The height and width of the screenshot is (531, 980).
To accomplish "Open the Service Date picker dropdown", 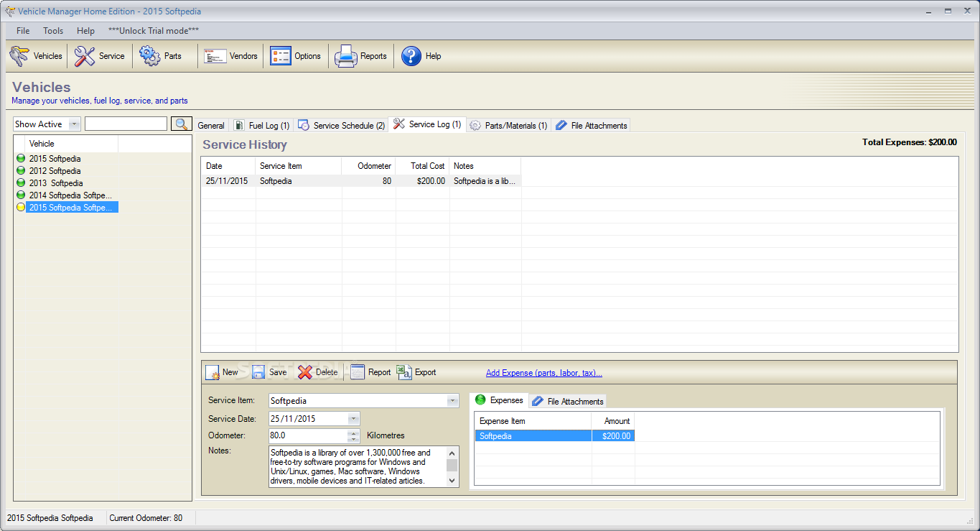I will click(353, 418).
